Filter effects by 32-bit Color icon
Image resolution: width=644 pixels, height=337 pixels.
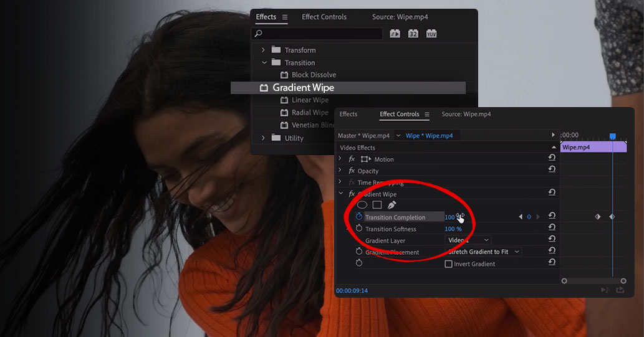[413, 34]
